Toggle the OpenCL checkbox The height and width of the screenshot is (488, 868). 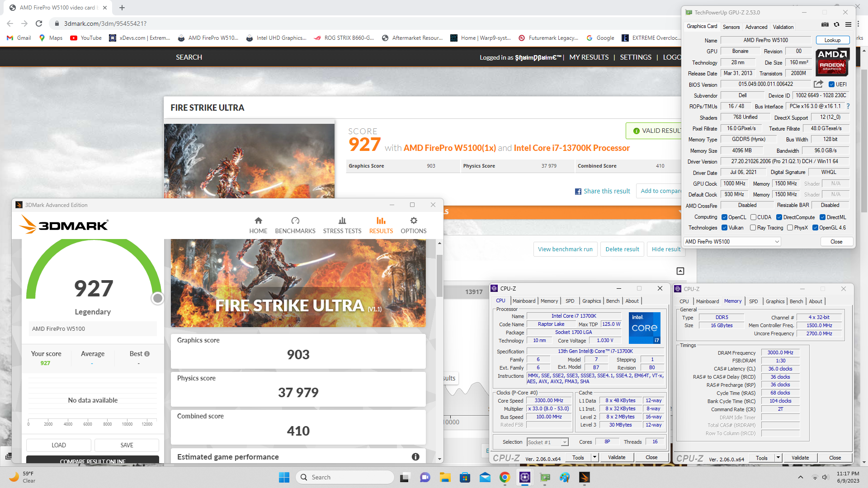point(724,217)
